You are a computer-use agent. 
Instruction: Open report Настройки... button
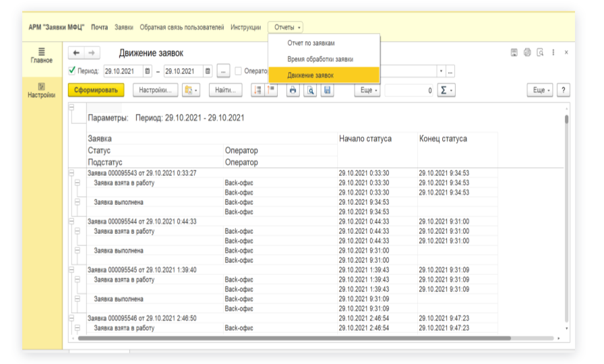tap(155, 90)
